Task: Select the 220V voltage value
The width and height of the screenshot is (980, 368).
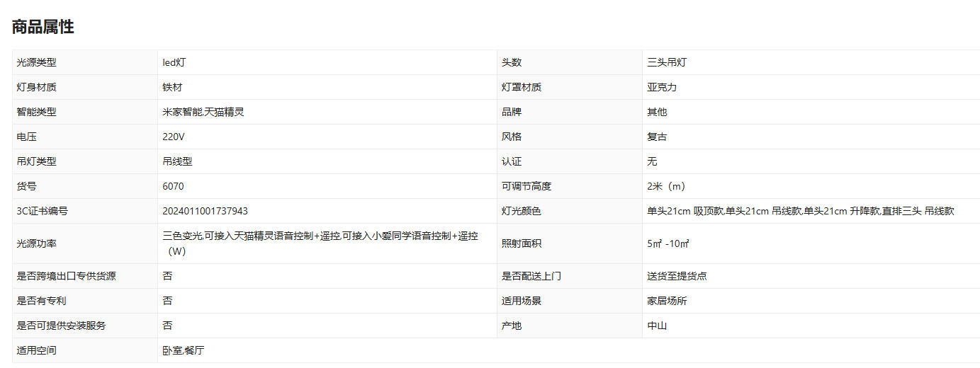Action: click(173, 137)
